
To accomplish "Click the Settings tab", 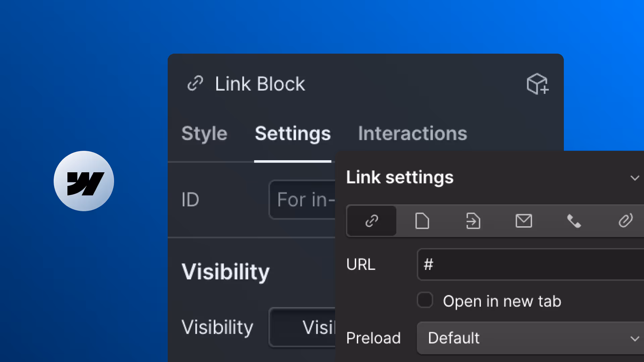I will tap(292, 133).
